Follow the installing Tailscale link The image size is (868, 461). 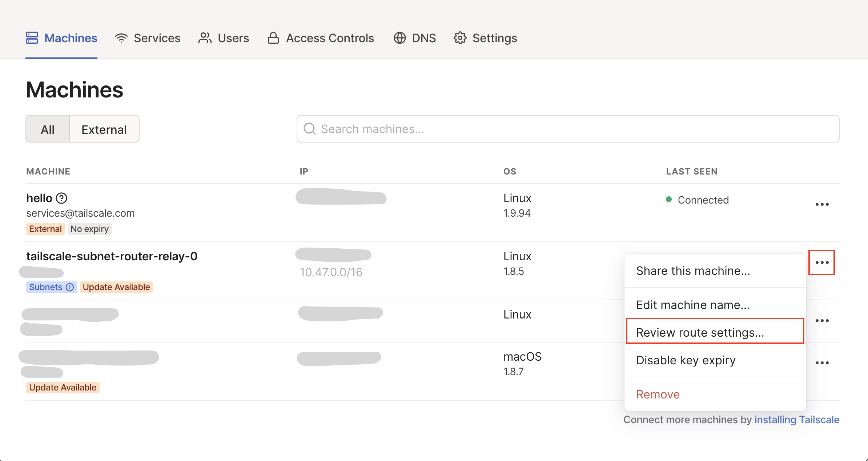(x=797, y=420)
